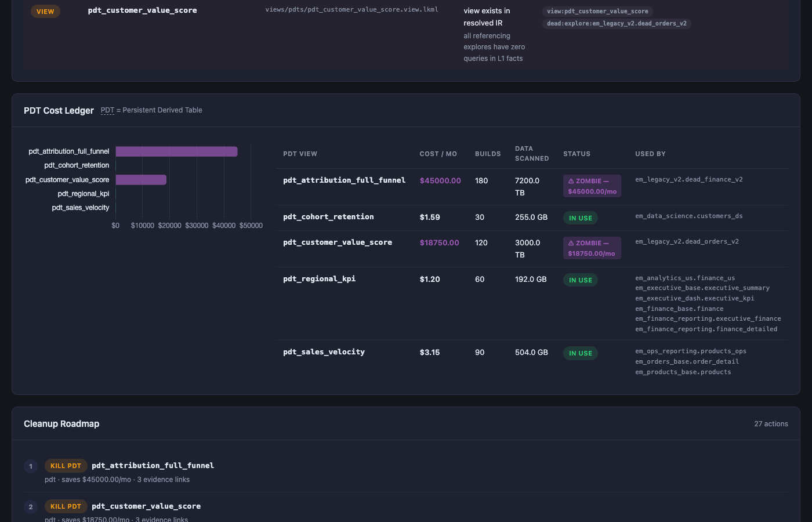The image size is (812, 522).
Task: Select pdt_regional_kpi table row name
Action: click(x=320, y=279)
